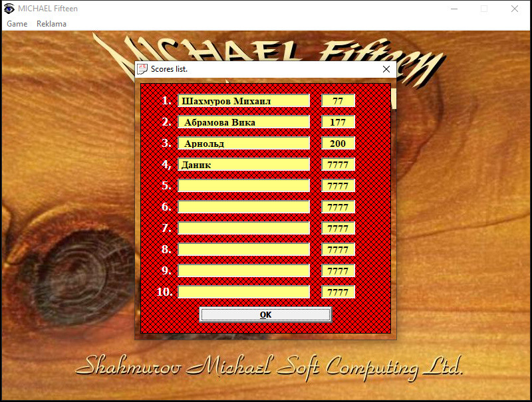The width and height of the screenshot is (532, 402).
Task: Click the 7777 score in row 7
Action: (338, 228)
